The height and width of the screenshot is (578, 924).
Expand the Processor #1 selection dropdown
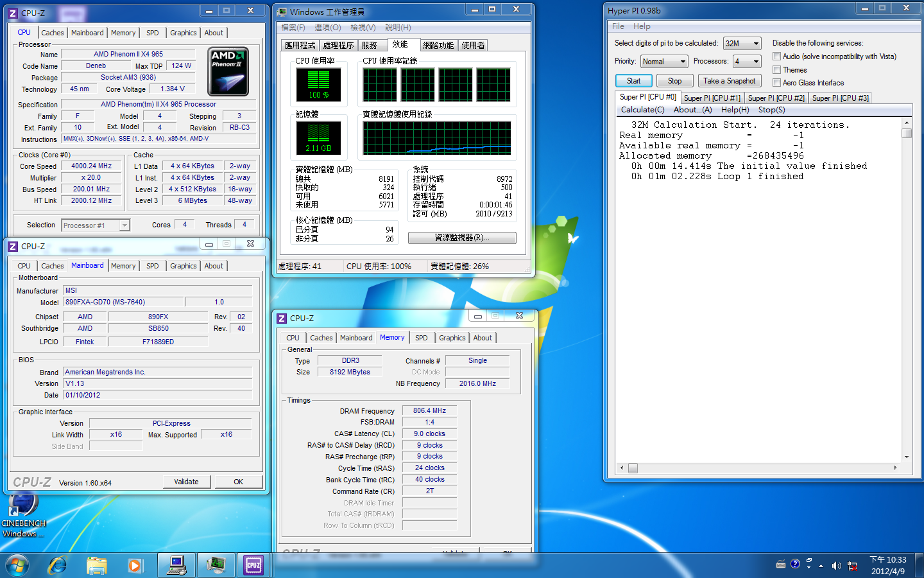[96, 225]
